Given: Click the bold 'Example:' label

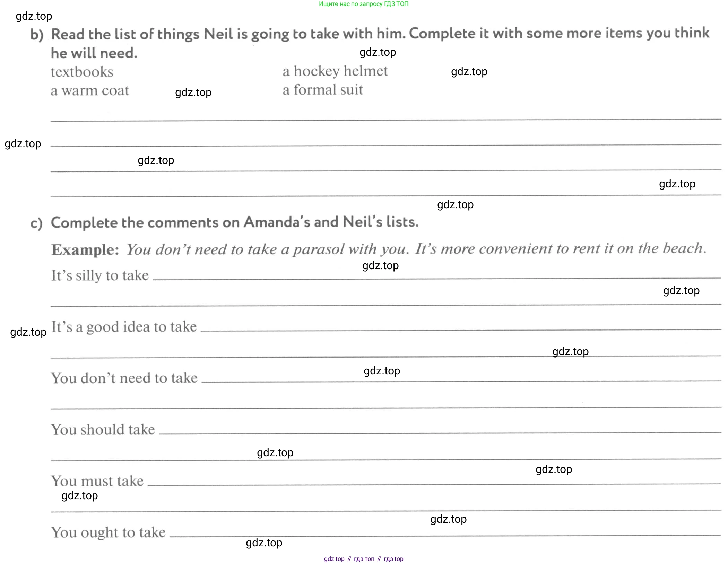Looking at the screenshot, I should 85,249.
